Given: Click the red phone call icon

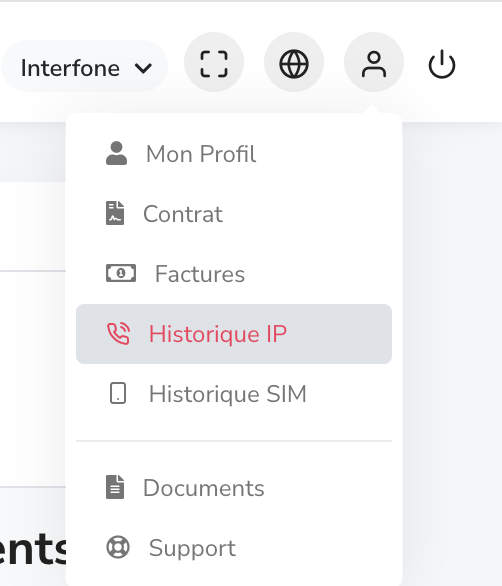Looking at the screenshot, I should point(118,333).
